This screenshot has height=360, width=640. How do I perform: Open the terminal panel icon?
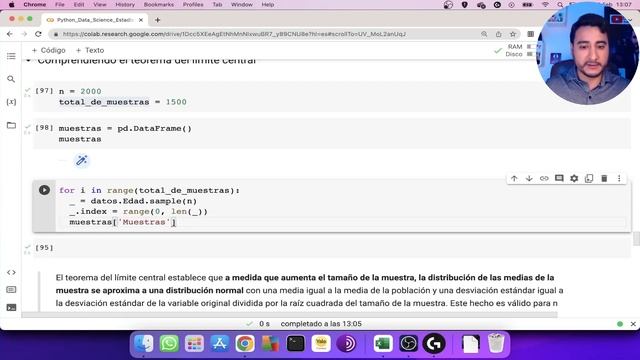(x=11, y=307)
